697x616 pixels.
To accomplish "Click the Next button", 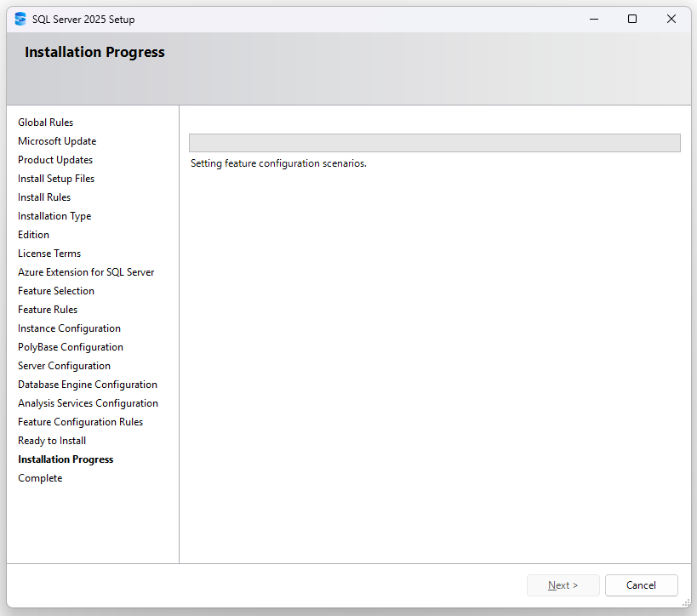I will click(x=563, y=585).
